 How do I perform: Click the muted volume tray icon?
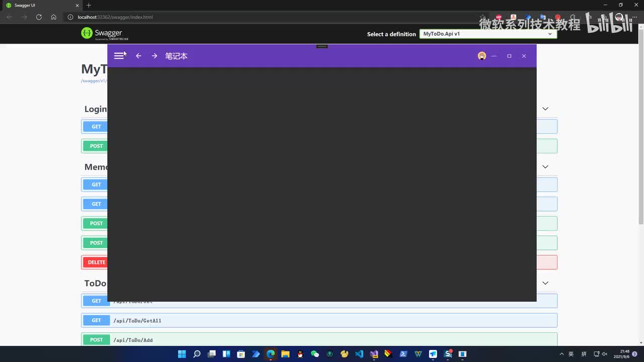(605, 354)
